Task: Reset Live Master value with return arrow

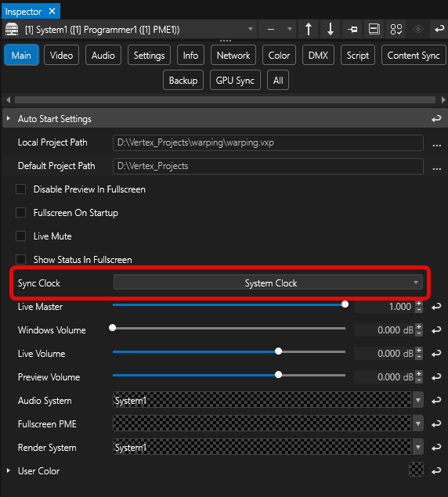Action: click(x=436, y=307)
